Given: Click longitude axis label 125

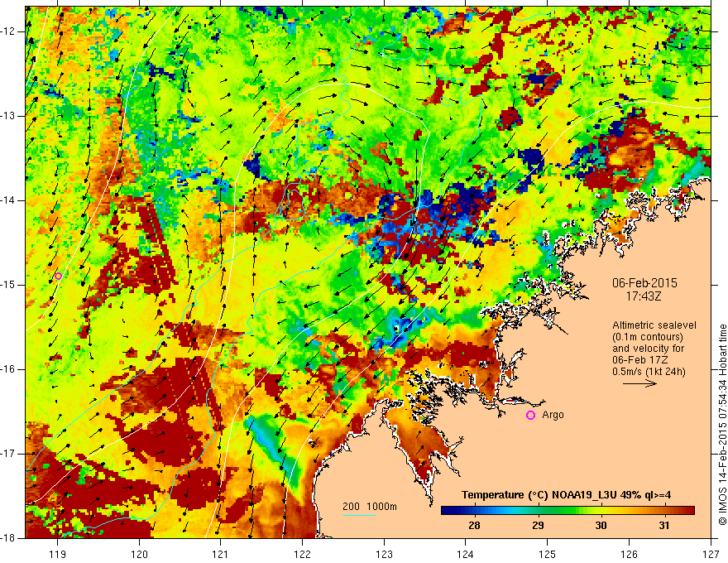Looking at the screenshot, I should (x=548, y=554).
